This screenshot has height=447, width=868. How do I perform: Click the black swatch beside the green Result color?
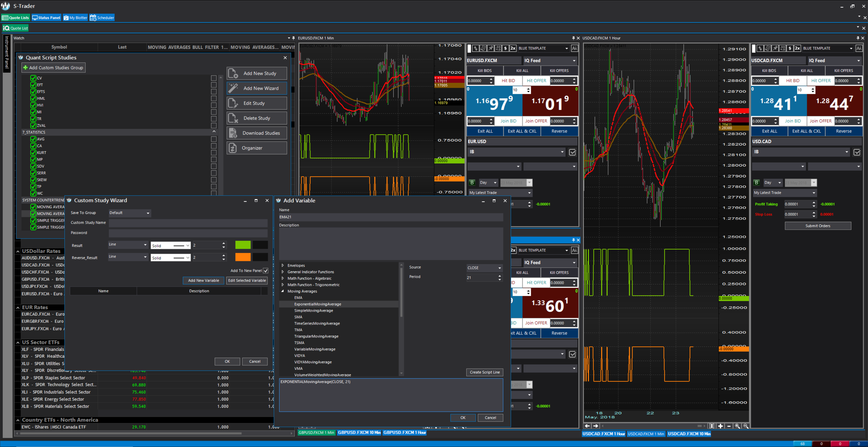pos(260,245)
